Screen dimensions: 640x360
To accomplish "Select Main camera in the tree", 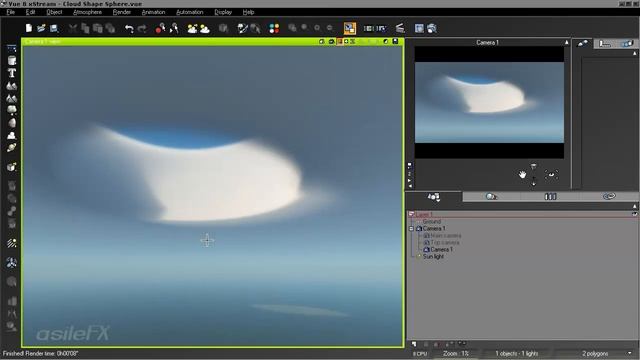I will point(446,236).
